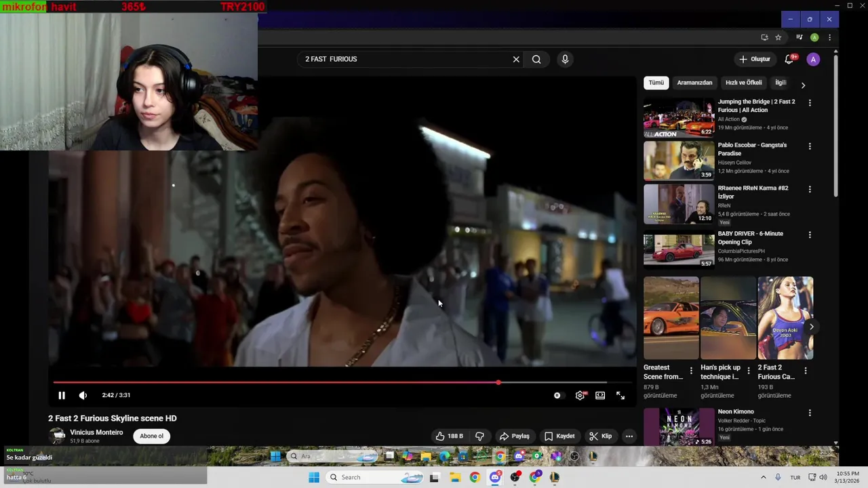Share the video with Paylaş
The image size is (868, 488).
click(x=515, y=436)
